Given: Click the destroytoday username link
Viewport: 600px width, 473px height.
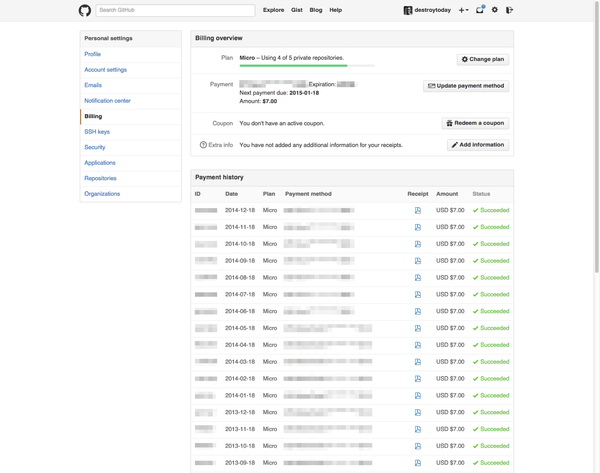Looking at the screenshot, I should [432, 10].
